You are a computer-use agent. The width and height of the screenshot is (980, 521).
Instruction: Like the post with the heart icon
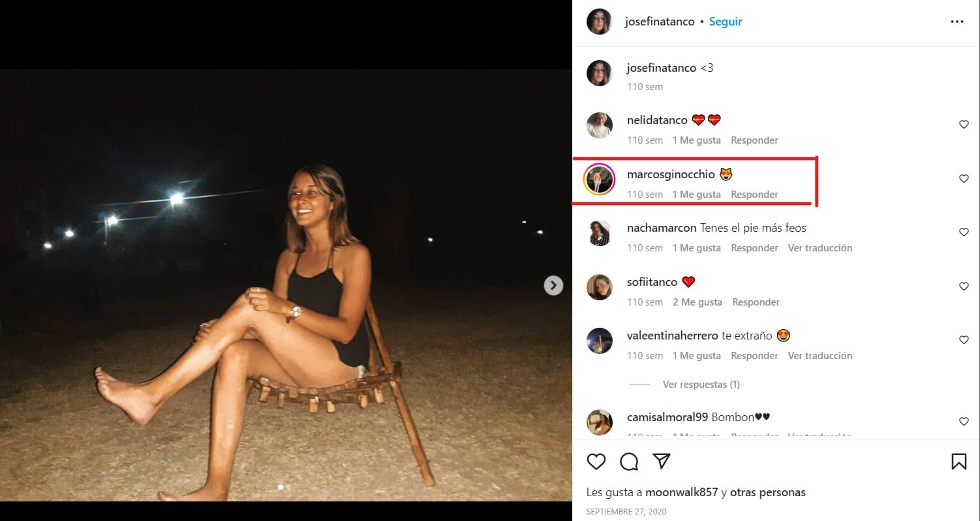click(x=596, y=461)
